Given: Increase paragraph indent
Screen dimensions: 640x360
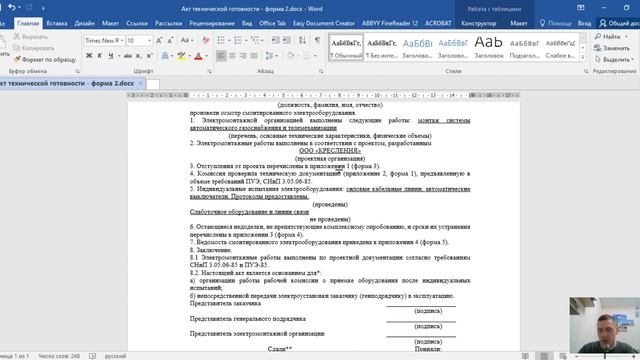Looking at the screenshot, I should tap(287, 40).
